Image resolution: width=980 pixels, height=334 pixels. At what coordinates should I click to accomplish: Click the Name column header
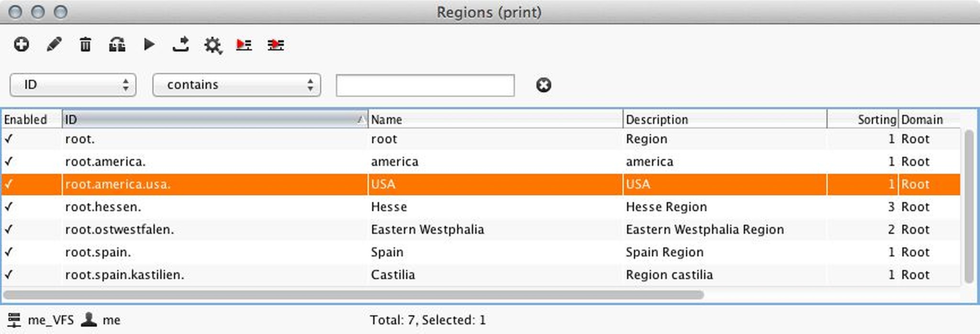(495, 119)
